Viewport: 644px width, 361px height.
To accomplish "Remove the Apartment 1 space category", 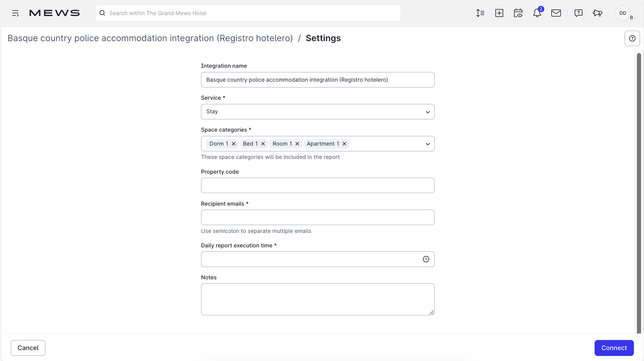I will coord(344,144).
